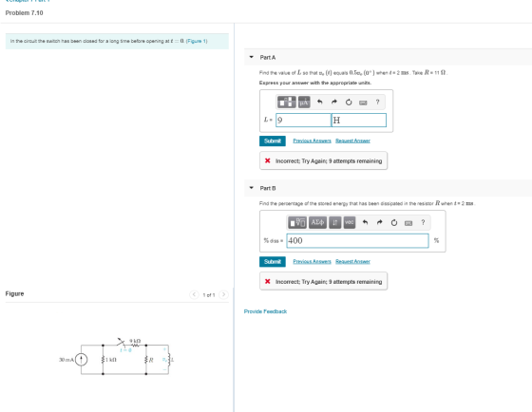Open the Provide Feedback link
The image size is (532, 412).
click(x=265, y=311)
